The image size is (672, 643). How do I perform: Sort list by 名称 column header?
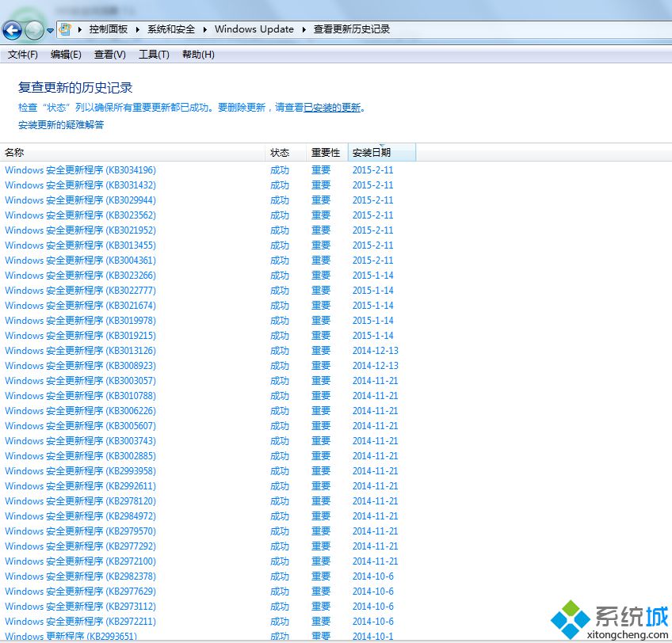coord(133,153)
